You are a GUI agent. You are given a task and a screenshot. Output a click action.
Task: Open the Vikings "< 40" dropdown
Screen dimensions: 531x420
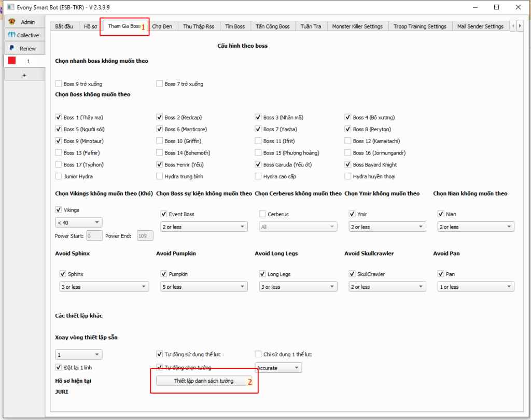click(x=79, y=222)
